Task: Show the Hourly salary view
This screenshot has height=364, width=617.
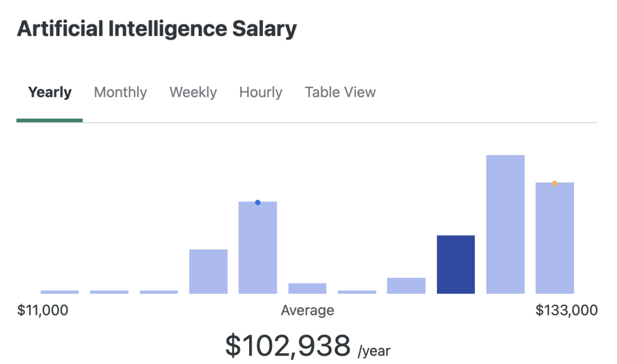Action: pos(261,92)
